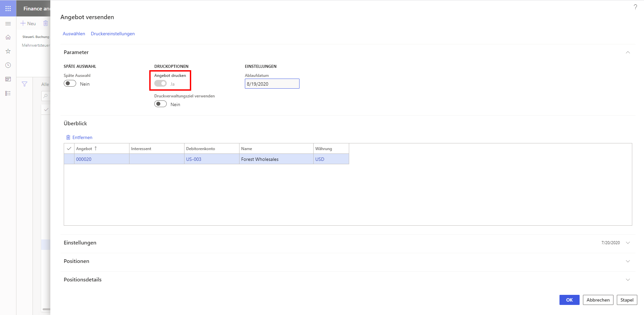Click the Stapel button
644x315 pixels.
627,300
